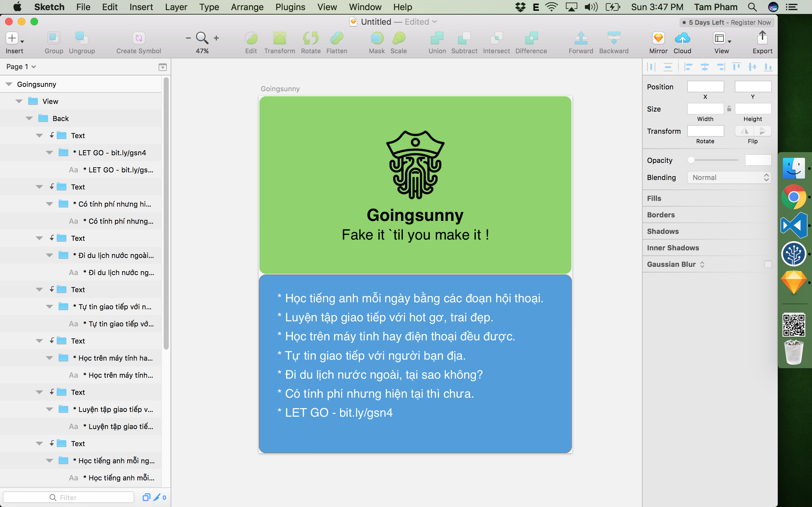The height and width of the screenshot is (507, 812).
Task: Click the Rotate tool icon
Action: [x=311, y=38]
